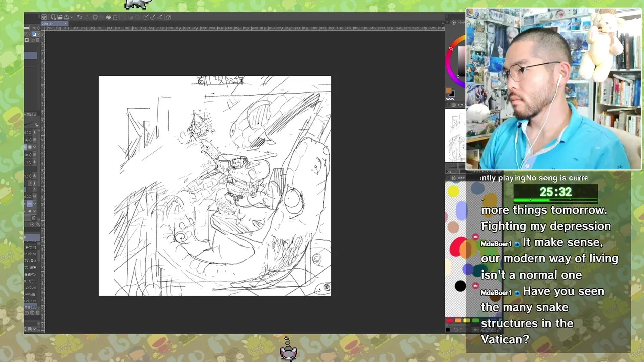
Task: Click the Navigator canvas preview thumbnail
Action: pyautogui.click(x=455, y=136)
